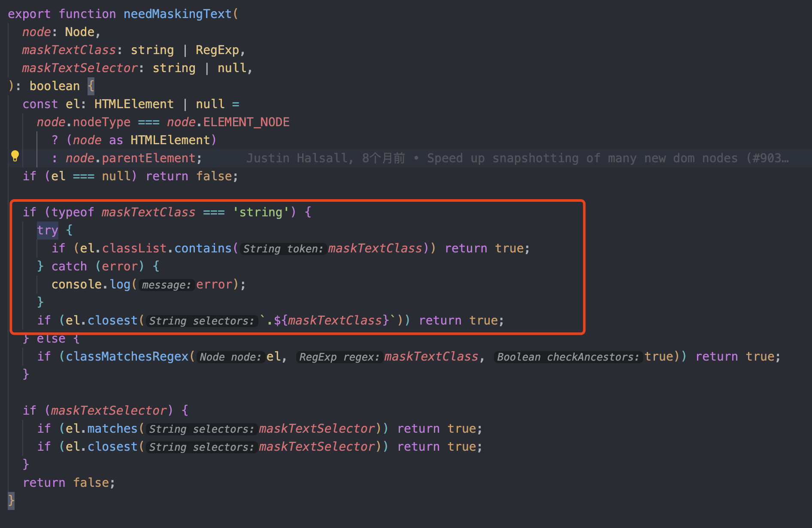The width and height of the screenshot is (812, 528).
Task: Click the 'String token:' inlay hint
Action: (x=283, y=249)
